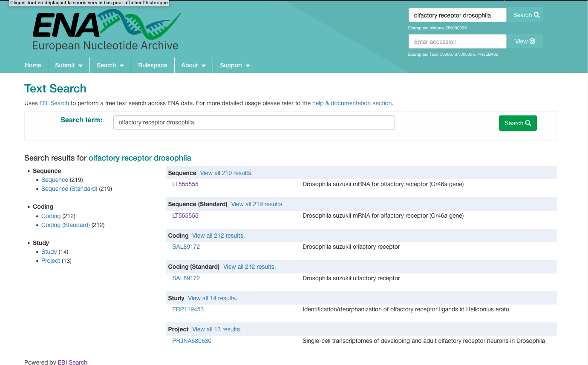Image resolution: width=588 pixels, height=365 pixels.
Task: Click in the Search term input field
Action: [254, 123]
